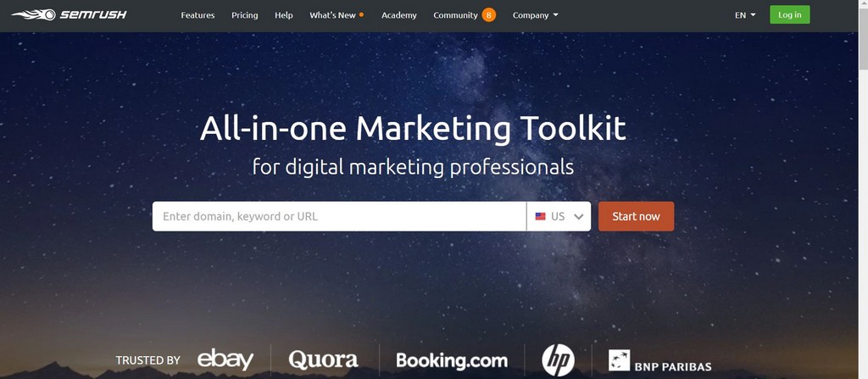The height and width of the screenshot is (379, 868).
Task: Click the green Log in button
Action: (789, 15)
